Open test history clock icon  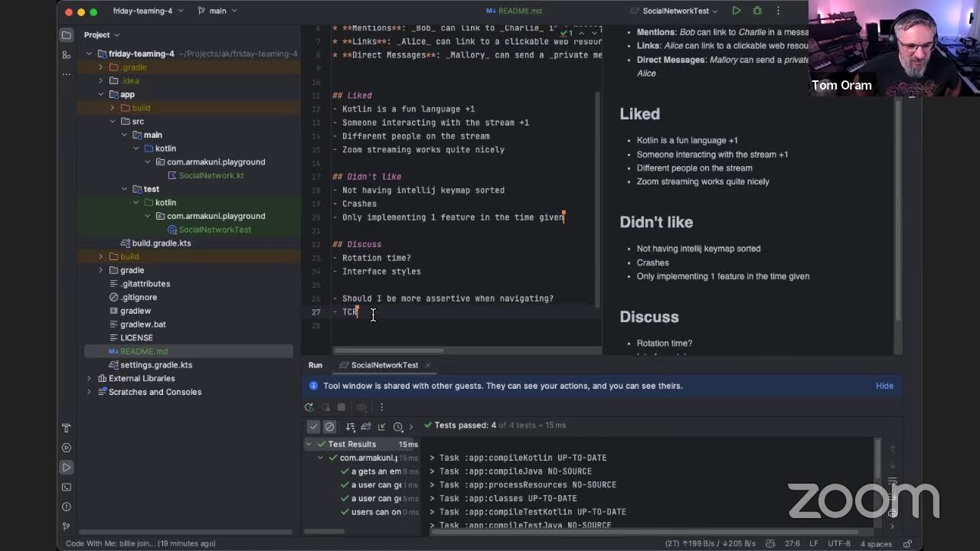click(398, 426)
